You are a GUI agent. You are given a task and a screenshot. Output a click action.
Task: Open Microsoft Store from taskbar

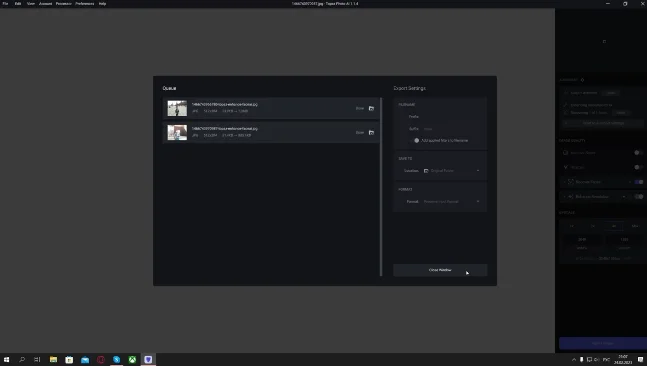point(69,360)
